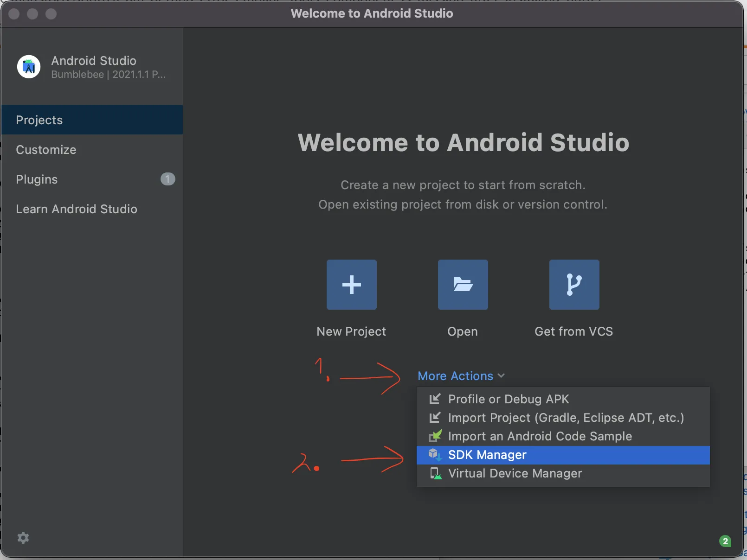Screen dimensions: 747x560
Task: Click Virtual Device Manager menu entry
Action: tap(515, 473)
